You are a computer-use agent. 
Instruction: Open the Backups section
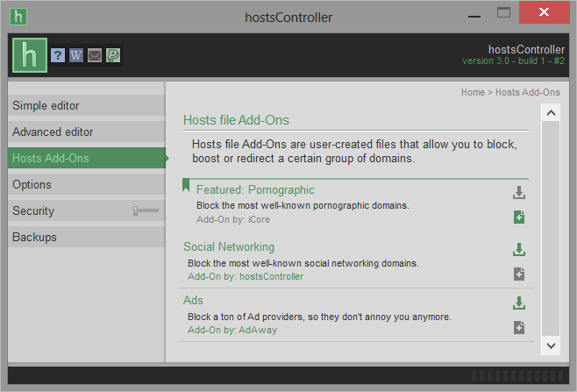tap(87, 237)
